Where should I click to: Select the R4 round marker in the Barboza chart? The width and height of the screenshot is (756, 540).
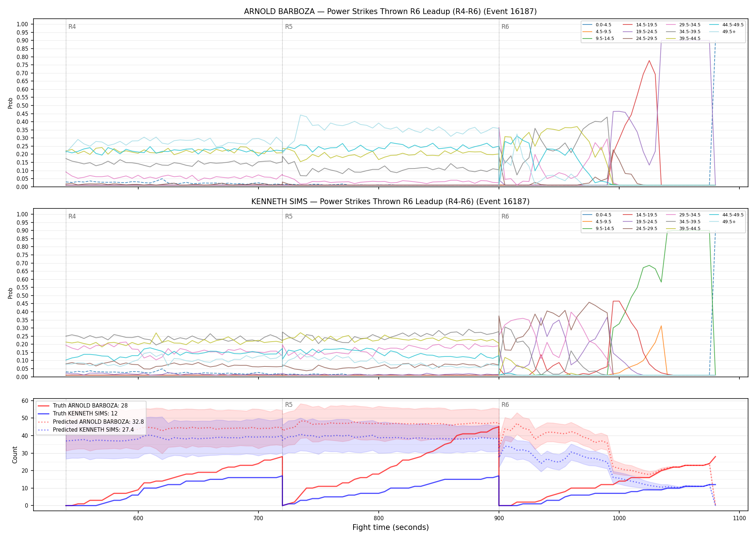click(72, 27)
